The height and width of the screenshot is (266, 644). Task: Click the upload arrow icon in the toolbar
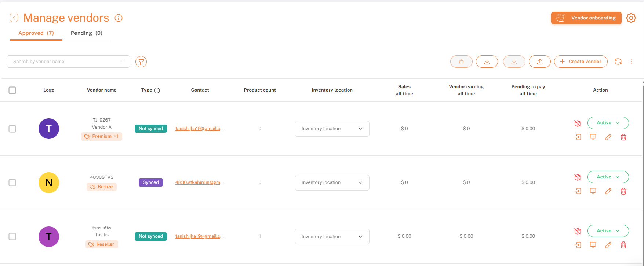tap(539, 62)
